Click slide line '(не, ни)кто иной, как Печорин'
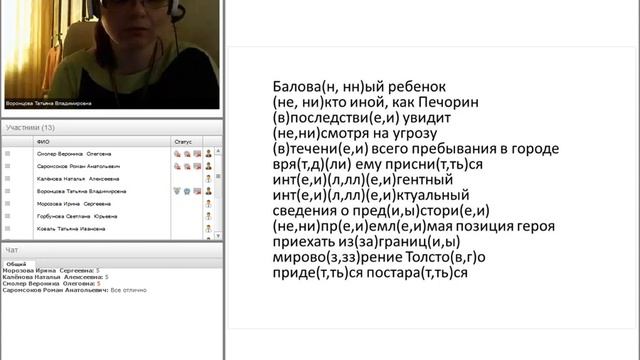This screenshot has height=360, width=640. (x=376, y=102)
